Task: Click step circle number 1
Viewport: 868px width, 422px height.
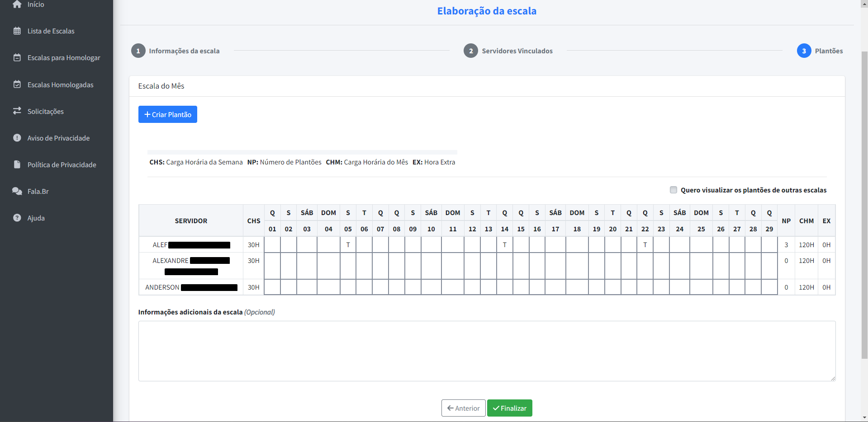Action: [x=138, y=51]
